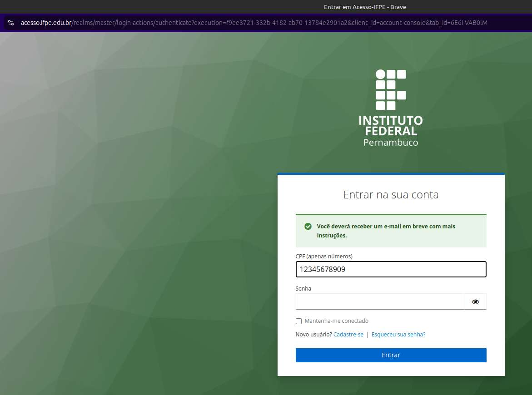The width and height of the screenshot is (532, 395).
Task: Click the Senha field label
Action: [303, 289]
